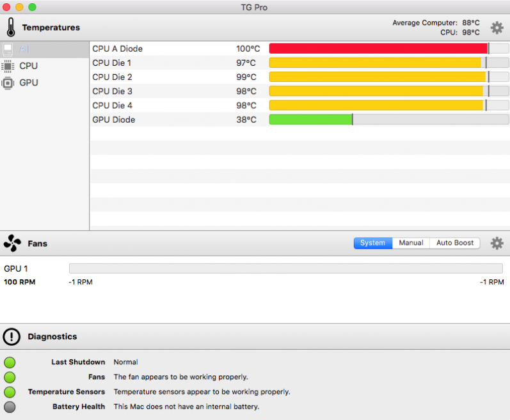Switch fan mode to System
Image resolution: width=510 pixels, height=420 pixels.
373,243
